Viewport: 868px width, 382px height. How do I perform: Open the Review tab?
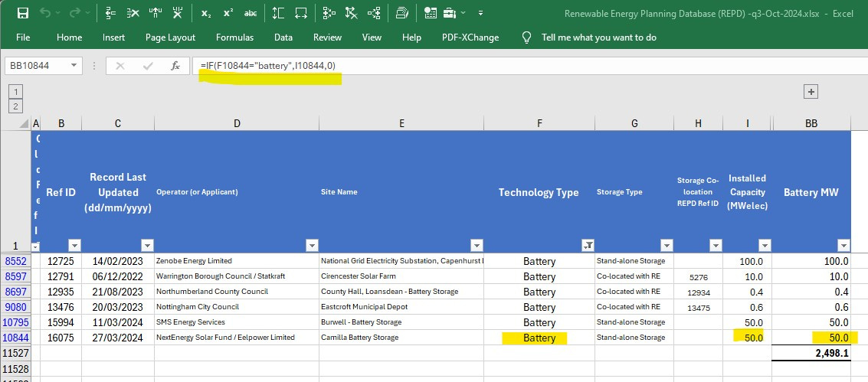pos(327,37)
